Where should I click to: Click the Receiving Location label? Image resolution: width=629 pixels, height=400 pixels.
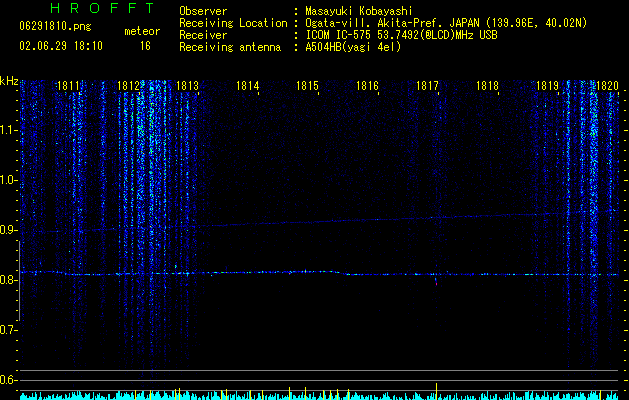coord(233,23)
